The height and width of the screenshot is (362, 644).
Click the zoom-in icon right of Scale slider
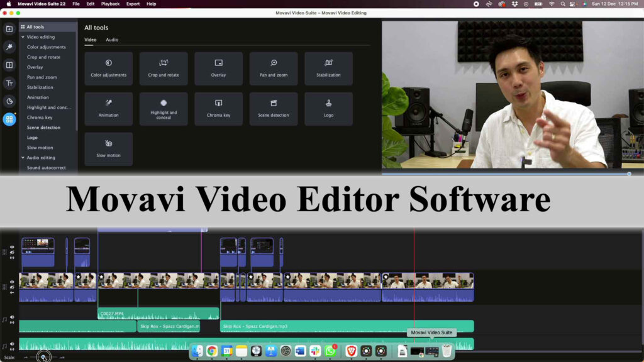point(62,358)
